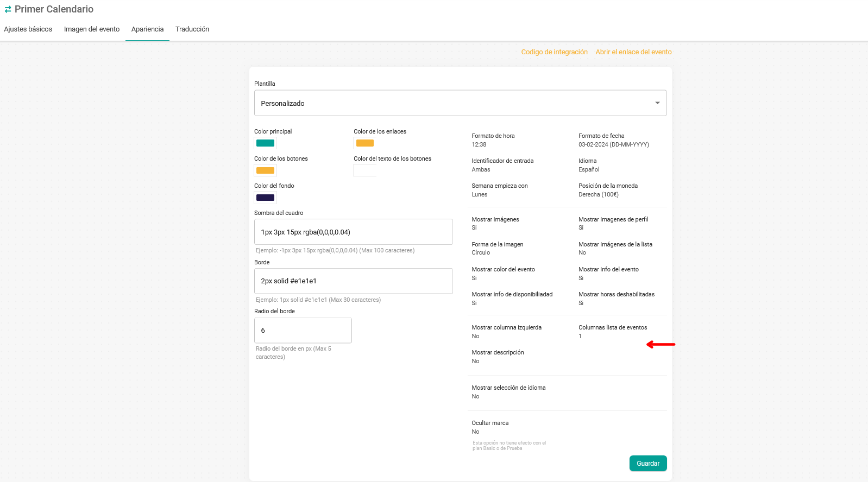Pick the Color principal teal swatch
The height and width of the screenshot is (482, 868).
[x=266, y=143]
